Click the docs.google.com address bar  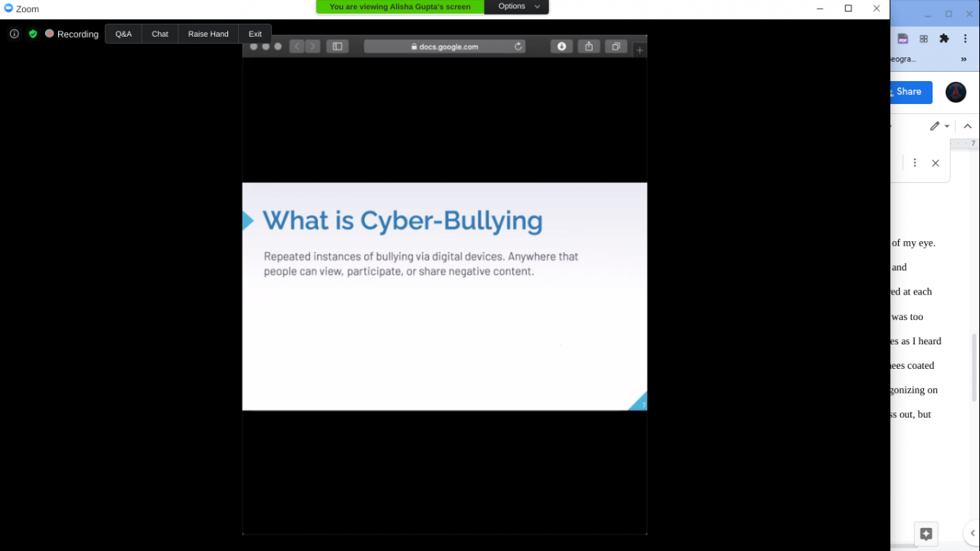pyautogui.click(x=445, y=47)
